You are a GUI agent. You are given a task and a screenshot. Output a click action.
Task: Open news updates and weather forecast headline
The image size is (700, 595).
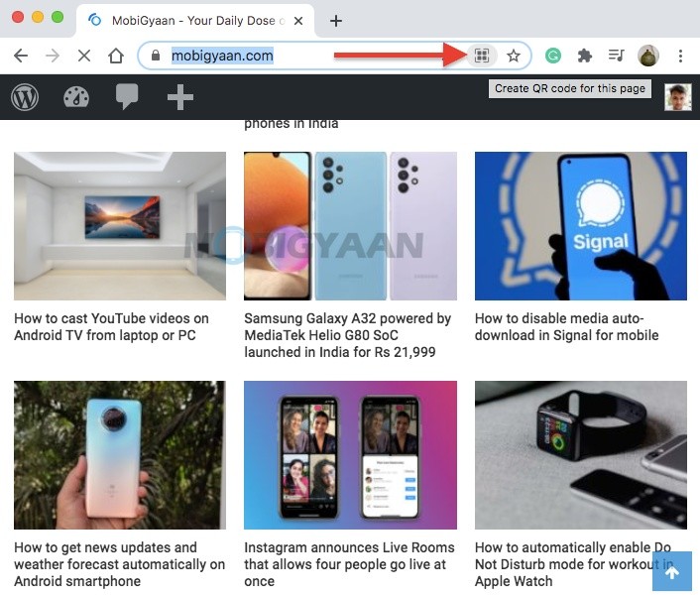click(120, 564)
